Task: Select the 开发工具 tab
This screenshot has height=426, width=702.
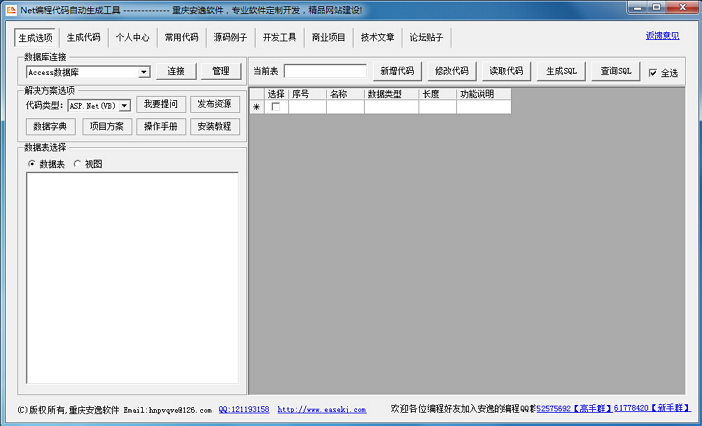Action: (279, 38)
